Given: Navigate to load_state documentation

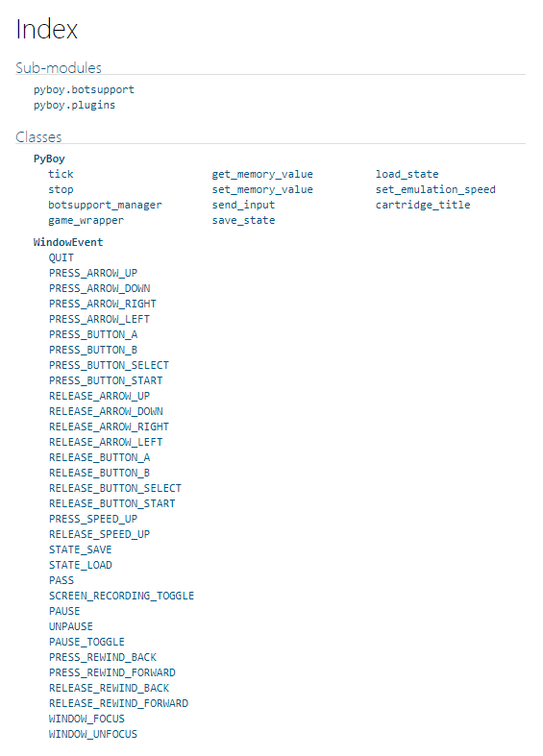Looking at the screenshot, I should (x=407, y=174).
